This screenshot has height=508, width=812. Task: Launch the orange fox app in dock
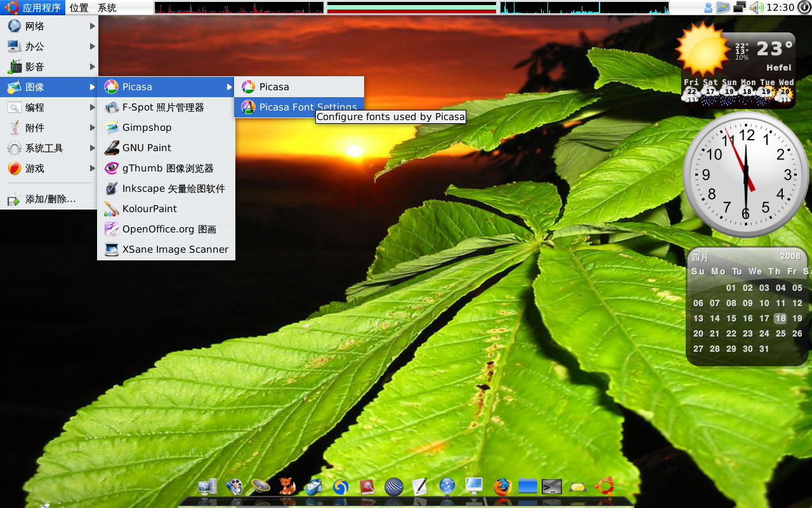coord(287,487)
